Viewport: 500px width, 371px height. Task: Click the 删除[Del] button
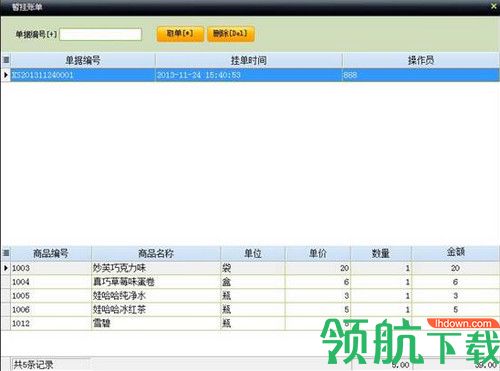(x=231, y=34)
